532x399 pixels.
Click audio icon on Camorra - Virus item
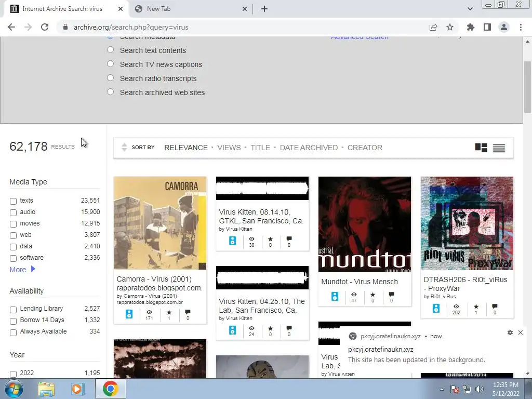click(129, 314)
